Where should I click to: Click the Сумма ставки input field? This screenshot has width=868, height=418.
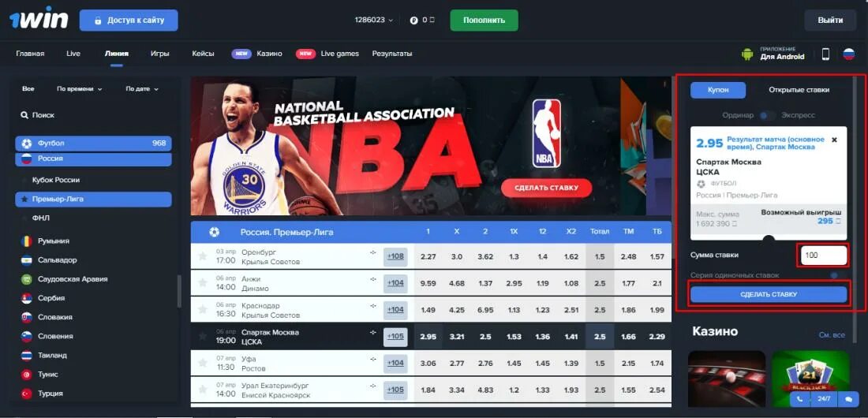tap(823, 256)
